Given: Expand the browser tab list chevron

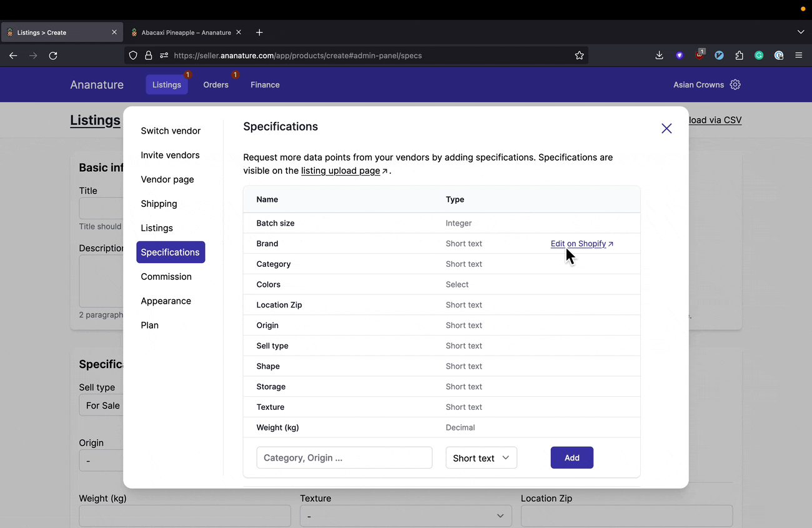Looking at the screenshot, I should click(x=801, y=32).
